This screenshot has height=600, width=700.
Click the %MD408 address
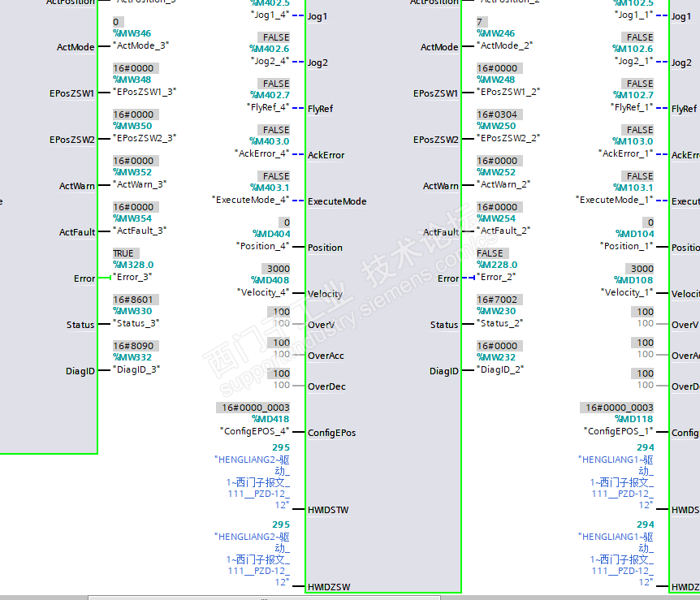270,280
